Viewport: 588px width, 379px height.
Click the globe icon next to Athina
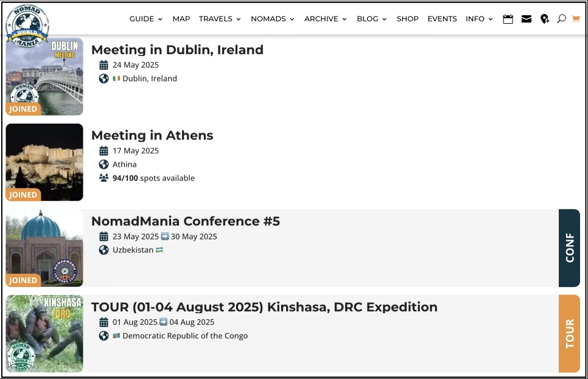103,165
